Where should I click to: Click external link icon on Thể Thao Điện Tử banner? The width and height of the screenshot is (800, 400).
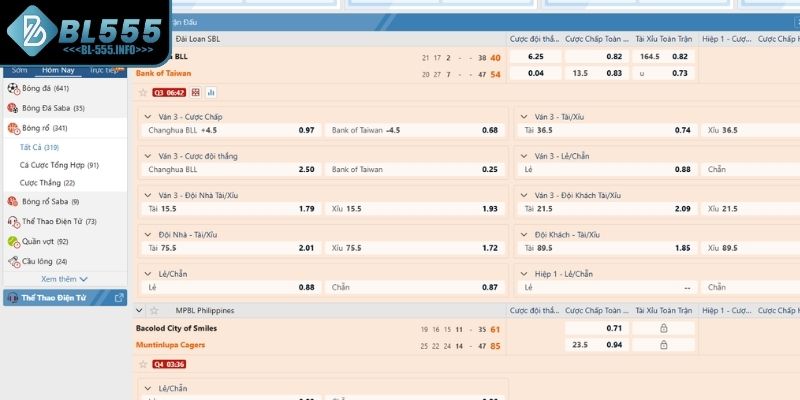pyautogui.click(x=120, y=297)
